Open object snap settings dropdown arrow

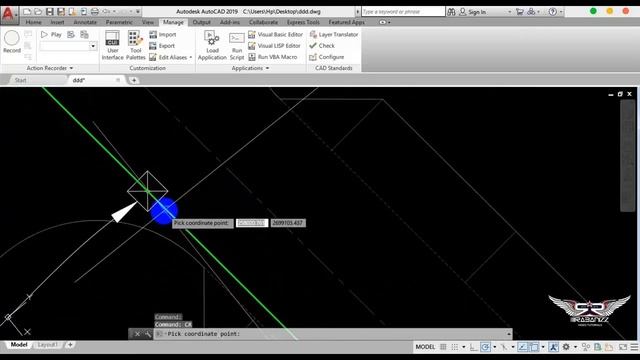coord(543,347)
